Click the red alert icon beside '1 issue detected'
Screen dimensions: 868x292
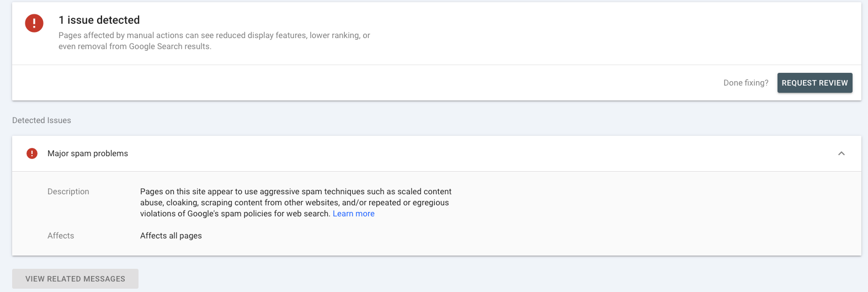(34, 23)
